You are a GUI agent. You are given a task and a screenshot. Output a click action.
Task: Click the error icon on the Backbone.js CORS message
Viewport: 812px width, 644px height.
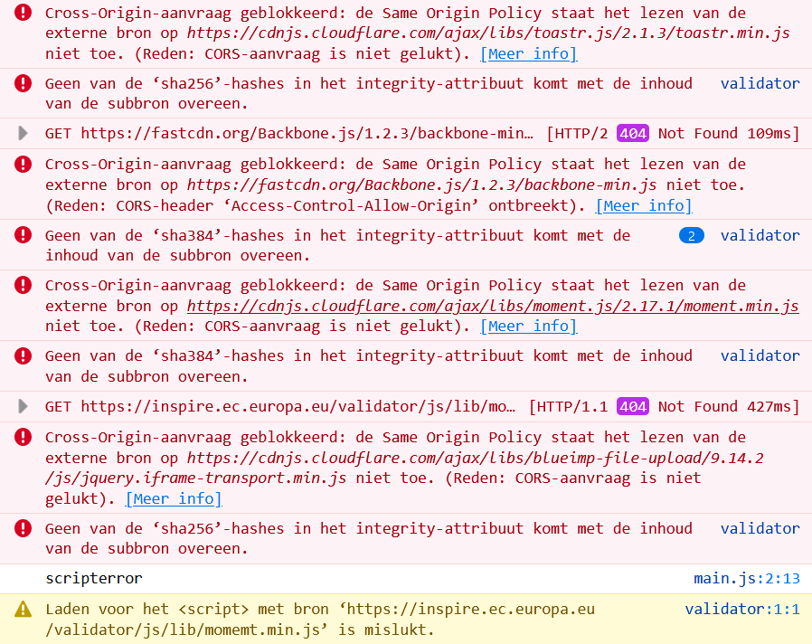tap(22, 165)
